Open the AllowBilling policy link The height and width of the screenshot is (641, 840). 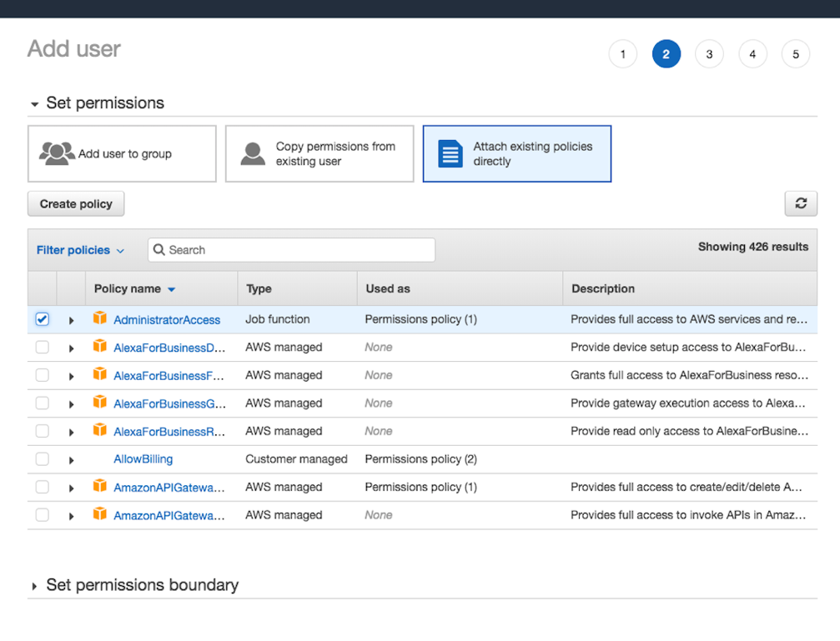[x=143, y=459]
